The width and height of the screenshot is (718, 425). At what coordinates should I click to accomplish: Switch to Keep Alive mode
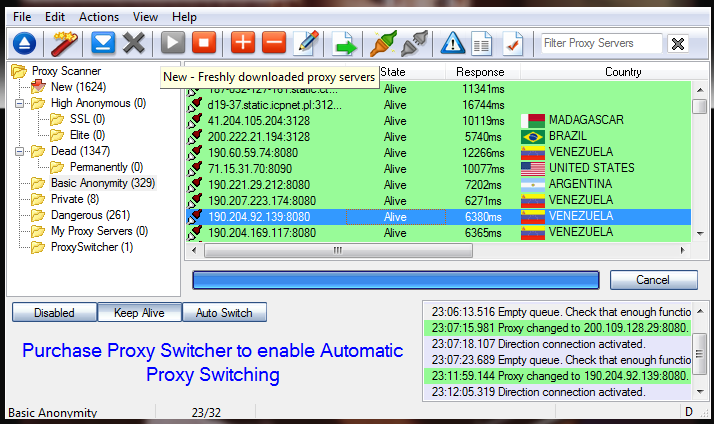click(139, 313)
